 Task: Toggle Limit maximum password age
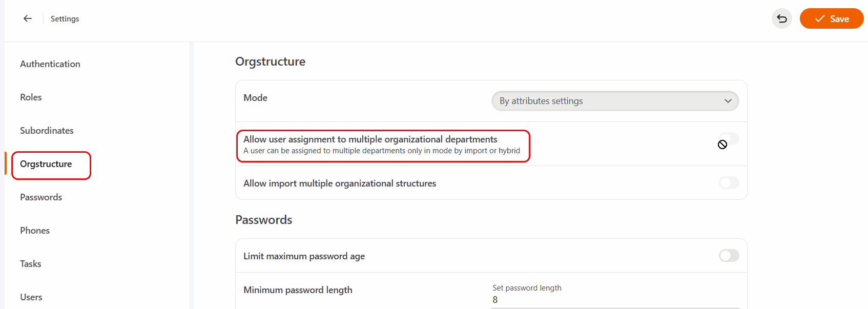pyautogui.click(x=729, y=256)
